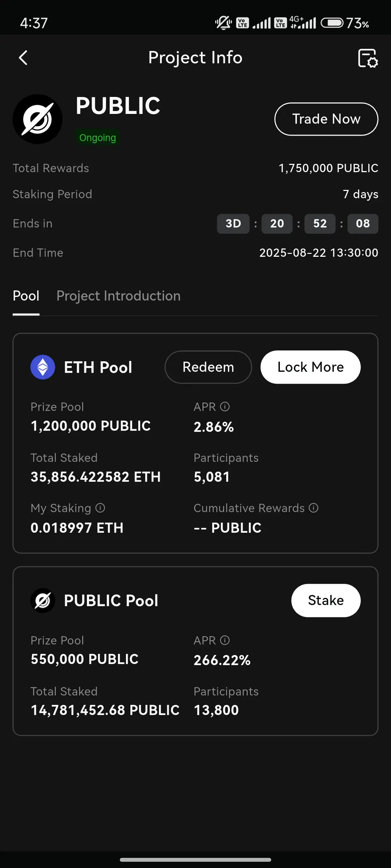
Task: Open Cumulative Rewards info icon
Action: coord(314,508)
